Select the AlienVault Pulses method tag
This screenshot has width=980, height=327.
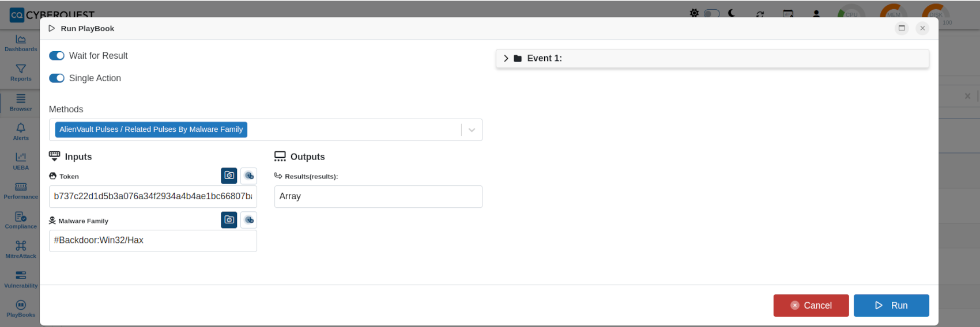coord(151,130)
